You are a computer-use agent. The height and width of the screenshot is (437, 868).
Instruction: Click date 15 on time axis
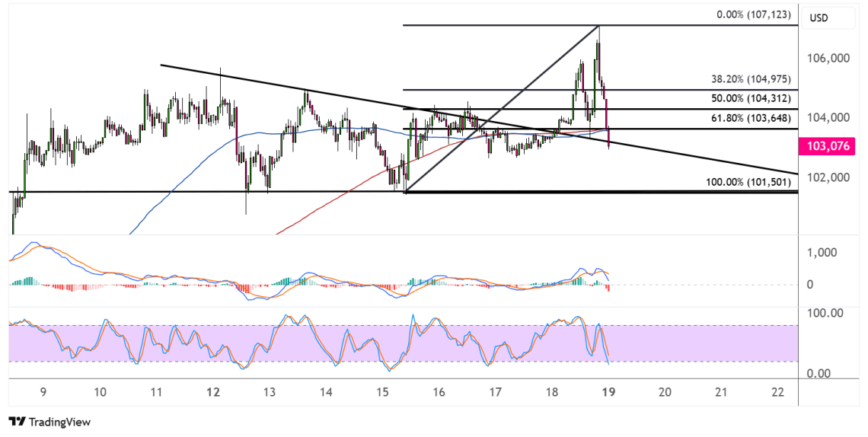click(382, 392)
